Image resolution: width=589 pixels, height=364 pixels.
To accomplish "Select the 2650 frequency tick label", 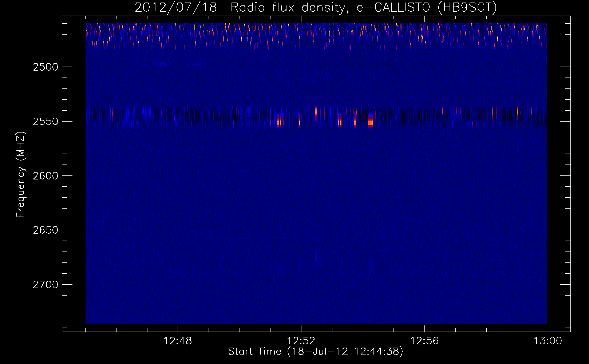I will [x=46, y=230].
